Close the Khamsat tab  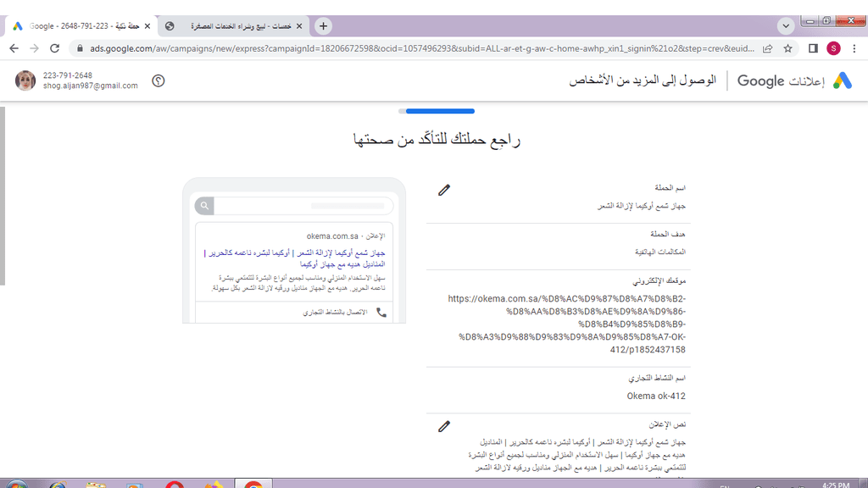click(x=299, y=26)
